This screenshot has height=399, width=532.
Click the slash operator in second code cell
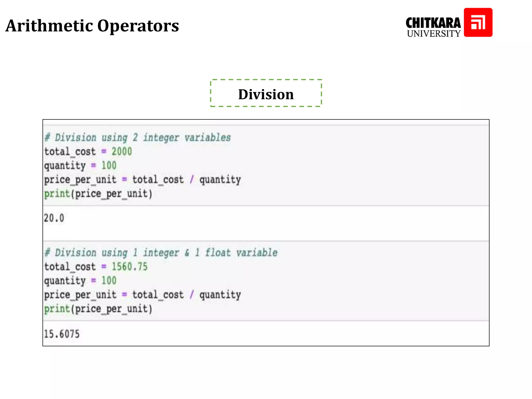click(x=192, y=295)
